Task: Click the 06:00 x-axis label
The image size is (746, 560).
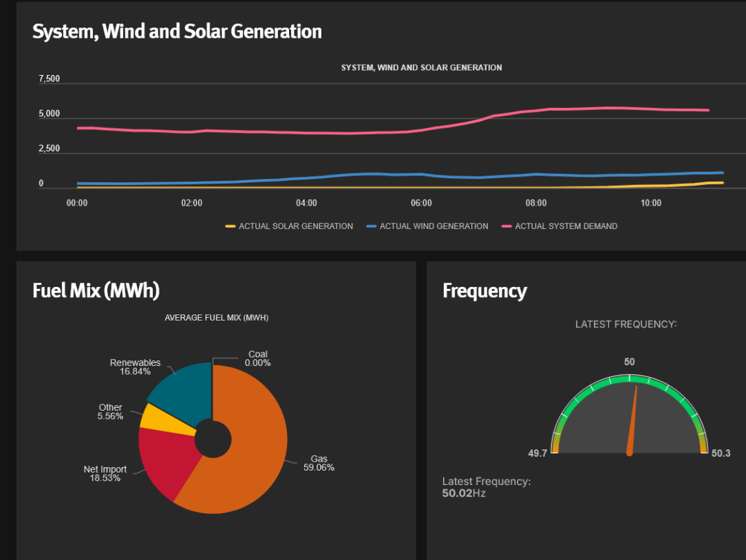Action: [421, 203]
